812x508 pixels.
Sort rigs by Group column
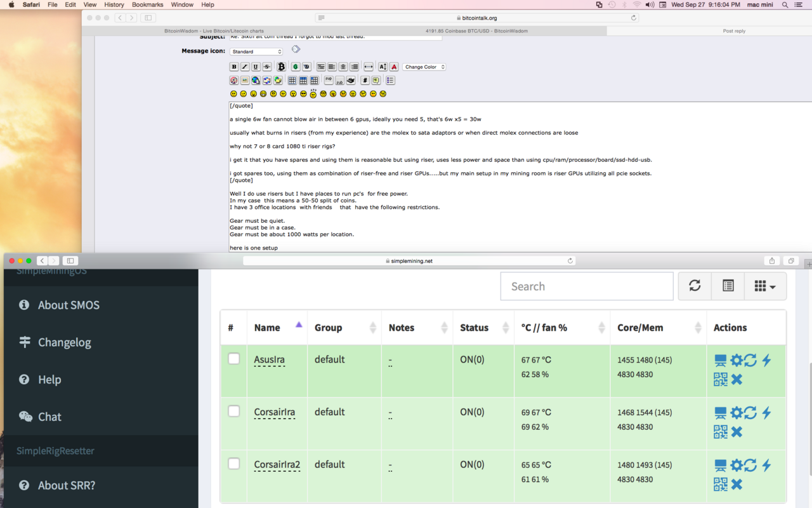click(344, 328)
